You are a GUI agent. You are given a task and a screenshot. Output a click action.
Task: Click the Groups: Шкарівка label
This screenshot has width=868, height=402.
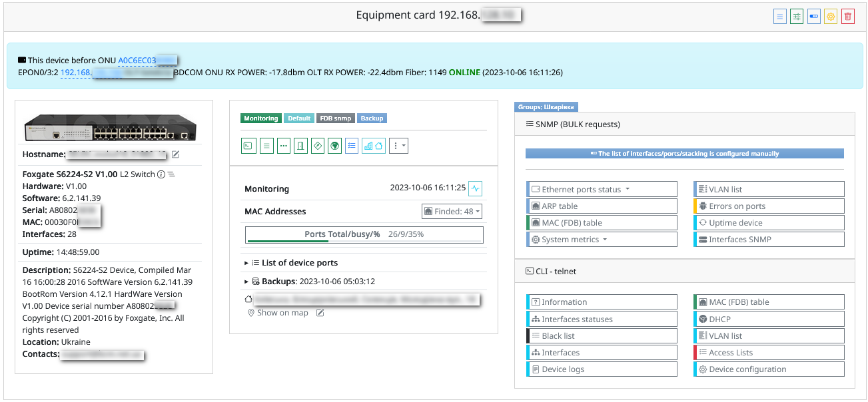click(x=546, y=106)
